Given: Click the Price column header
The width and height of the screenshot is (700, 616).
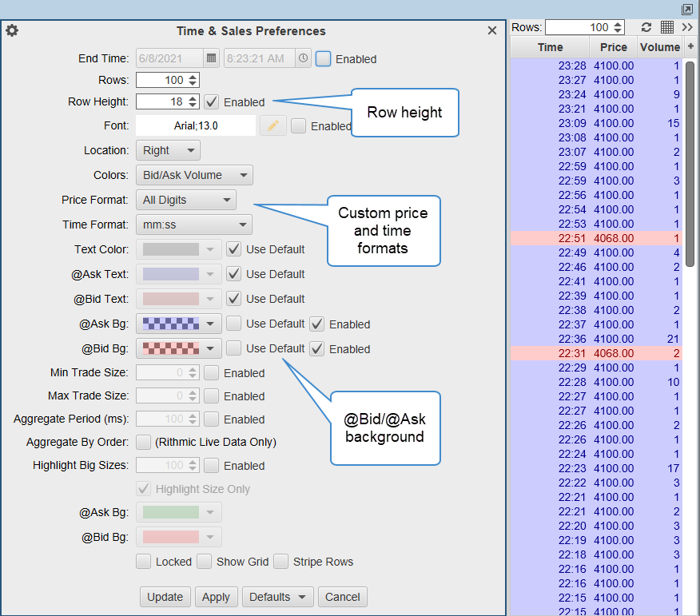Looking at the screenshot, I should pos(614,47).
